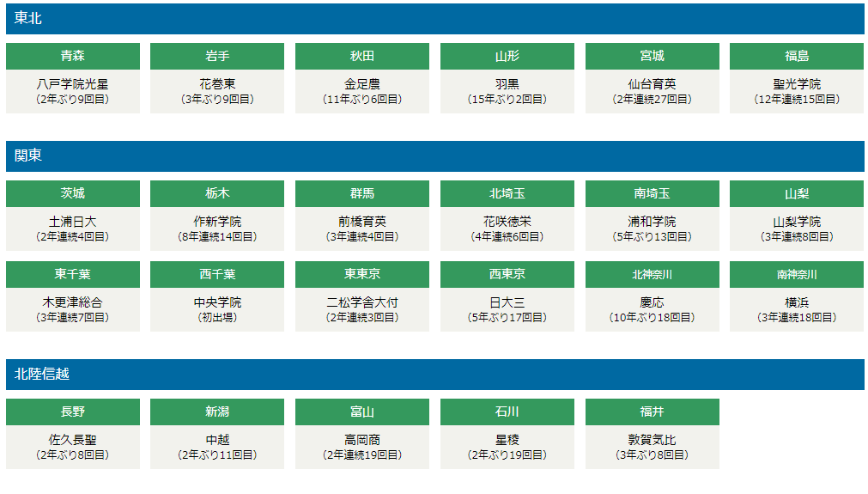Open the 福島 prefecture label
Viewport: 868px width, 494px height.
coord(797,56)
